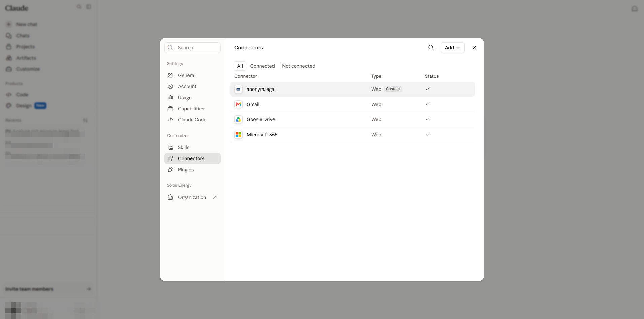
Task: Click the search field in settings sidebar
Action: 192,48
